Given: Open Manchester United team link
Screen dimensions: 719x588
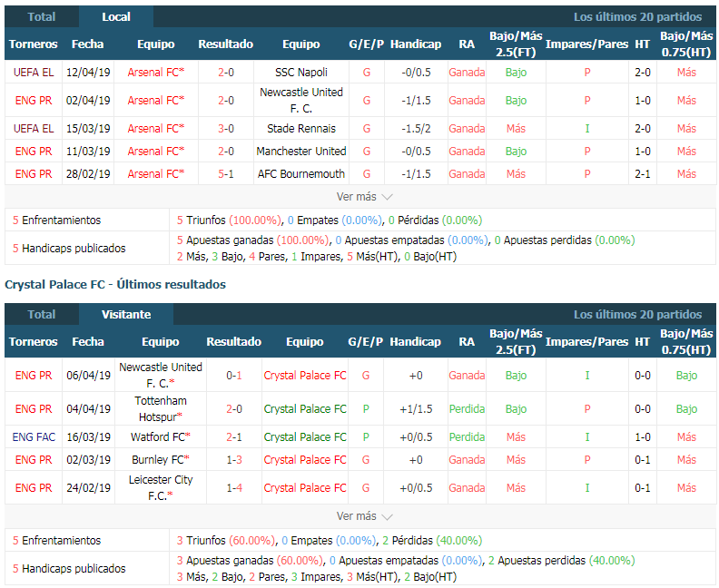Looking at the screenshot, I should coord(301,152).
